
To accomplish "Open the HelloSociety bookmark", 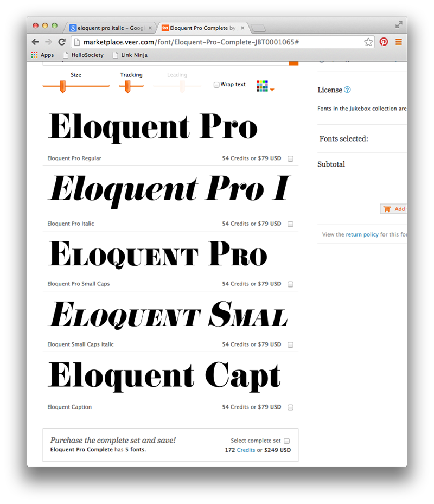I will [x=84, y=55].
